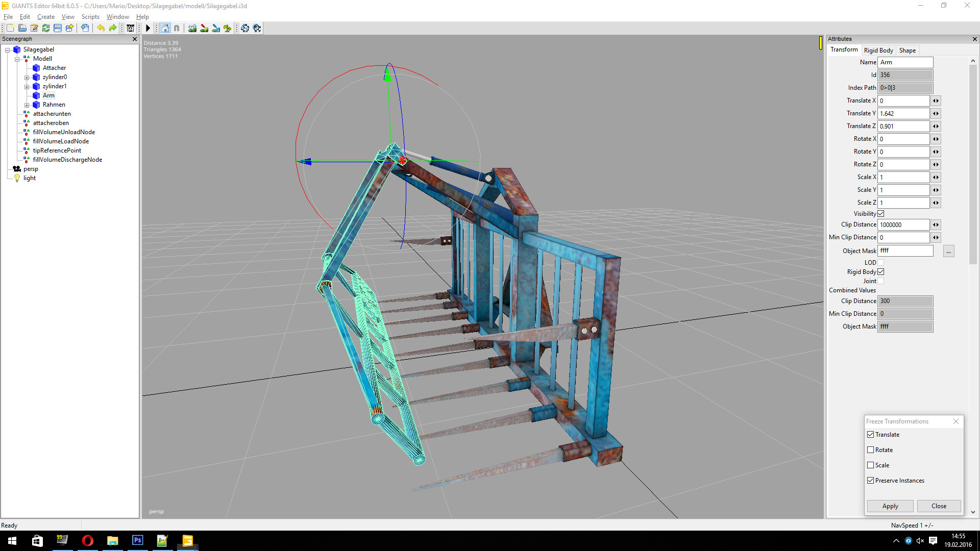Click the Open file folder icon

[22, 28]
